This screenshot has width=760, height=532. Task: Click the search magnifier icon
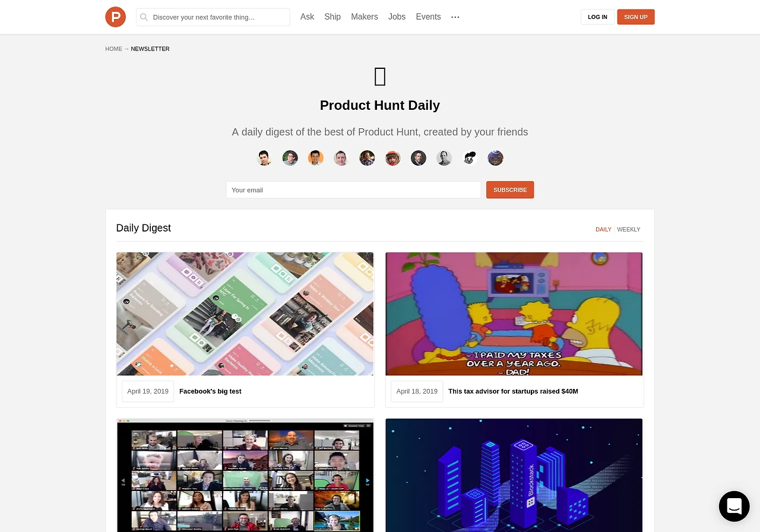[x=144, y=17]
